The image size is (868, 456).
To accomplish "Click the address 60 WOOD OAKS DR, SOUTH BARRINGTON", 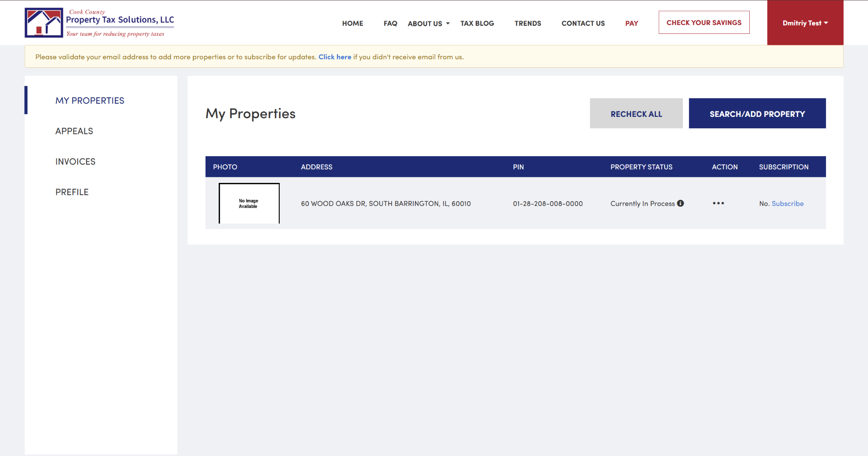I will (386, 204).
